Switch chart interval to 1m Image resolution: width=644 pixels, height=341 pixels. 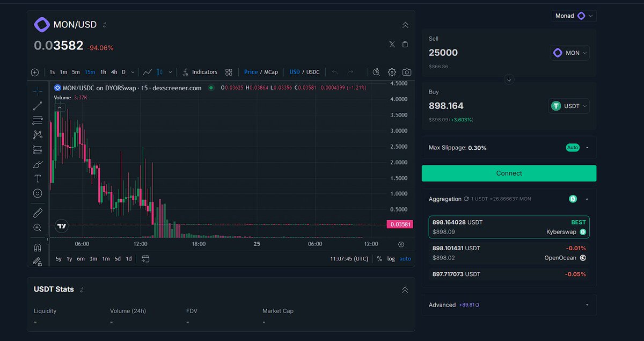point(63,72)
